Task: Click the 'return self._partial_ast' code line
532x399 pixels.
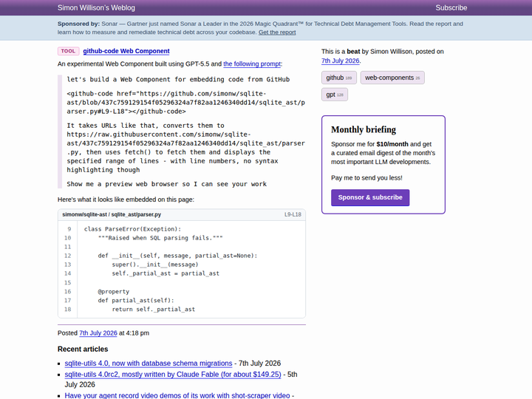Action: (154, 310)
